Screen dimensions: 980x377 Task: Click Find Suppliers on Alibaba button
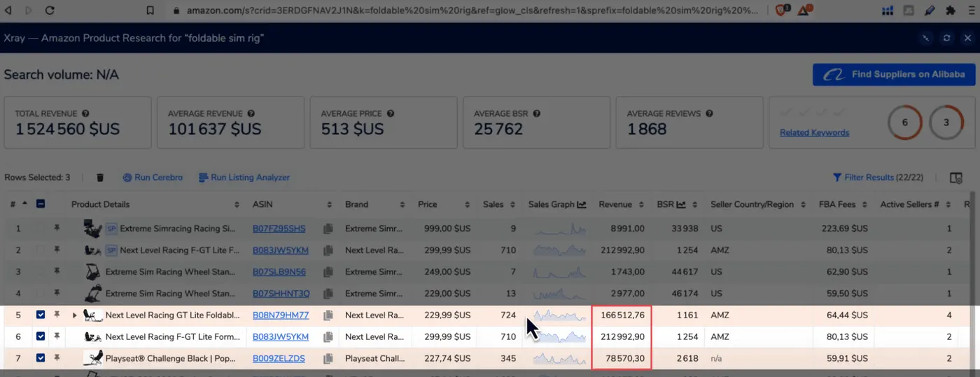tap(894, 74)
